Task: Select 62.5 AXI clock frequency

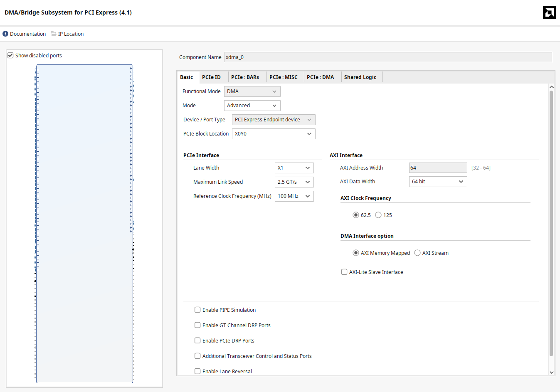Action: pyautogui.click(x=356, y=215)
